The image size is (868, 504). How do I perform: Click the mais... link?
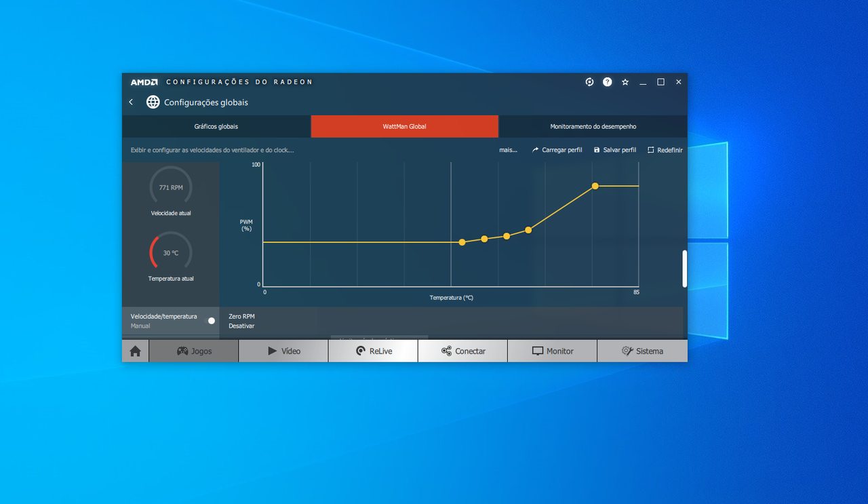(508, 150)
